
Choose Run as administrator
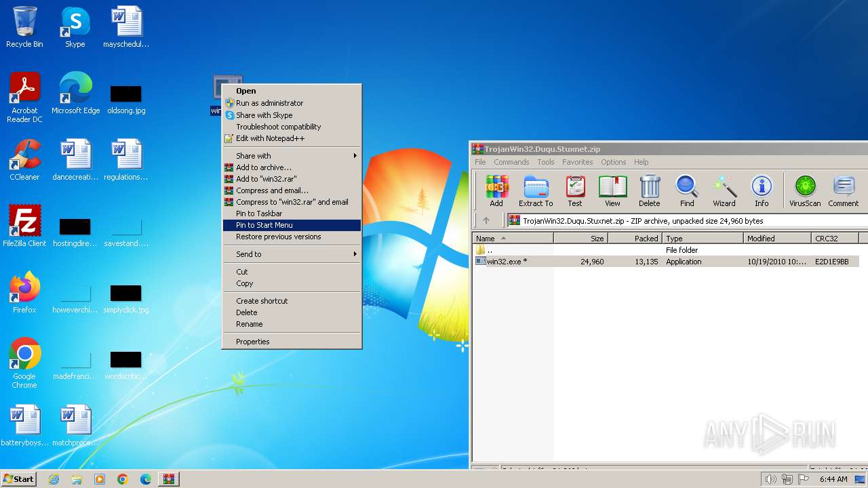292,103
